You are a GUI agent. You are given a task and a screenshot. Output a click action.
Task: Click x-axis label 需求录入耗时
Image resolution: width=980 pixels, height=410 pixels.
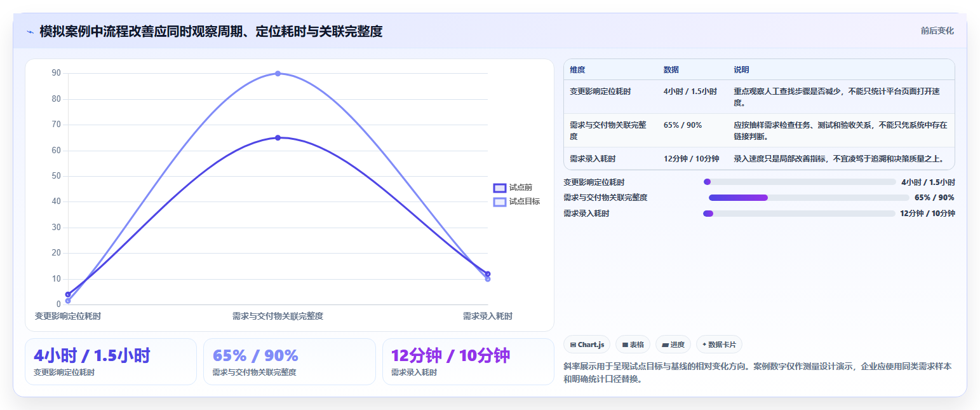pos(487,316)
